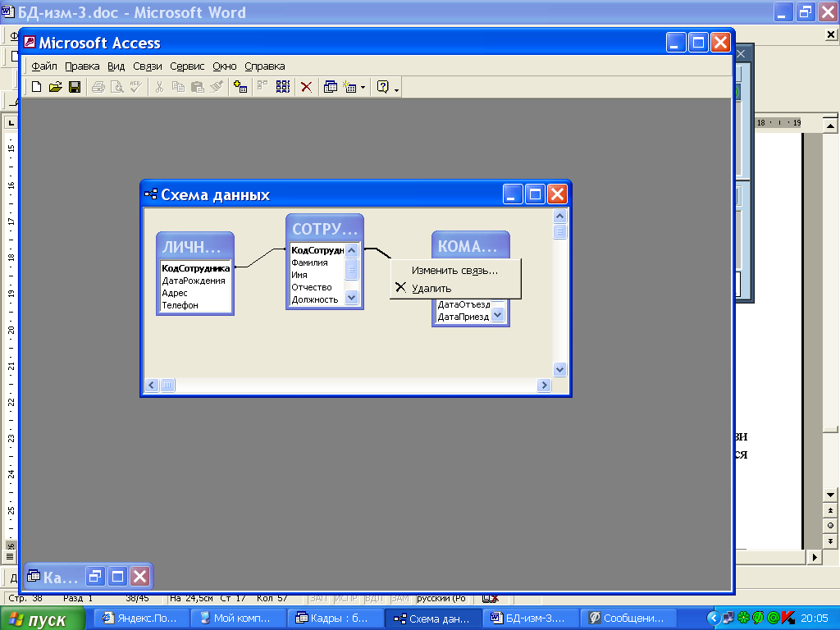
Task: Click the New Object toolbar icon
Action: tap(349, 87)
